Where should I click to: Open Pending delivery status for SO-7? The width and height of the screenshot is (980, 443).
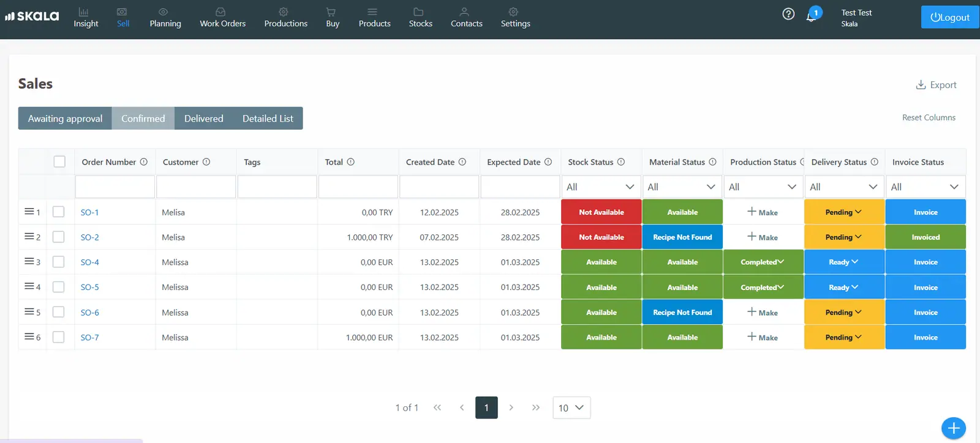[844, 337]
